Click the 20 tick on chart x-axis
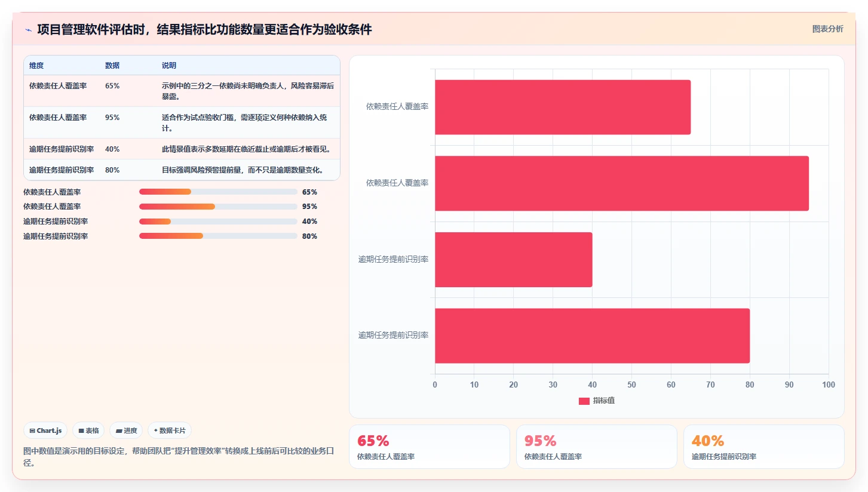Screen dimensions: 868x492 [514, 385]
